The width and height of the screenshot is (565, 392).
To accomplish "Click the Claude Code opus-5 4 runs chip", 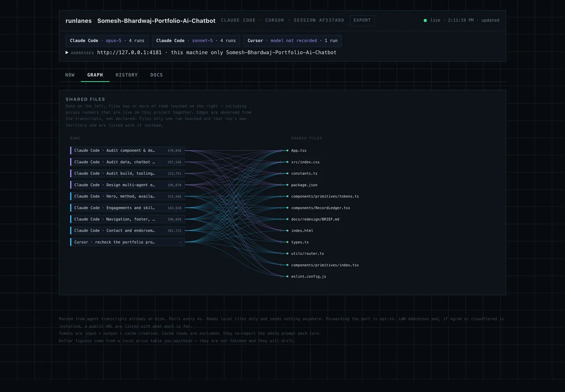I will tap(107, 41).
